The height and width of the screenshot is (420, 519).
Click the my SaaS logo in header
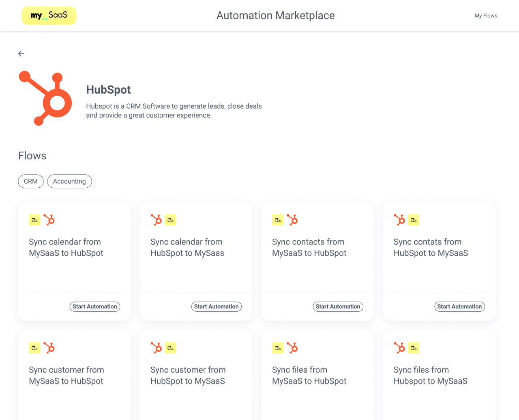tap(49, 15)
